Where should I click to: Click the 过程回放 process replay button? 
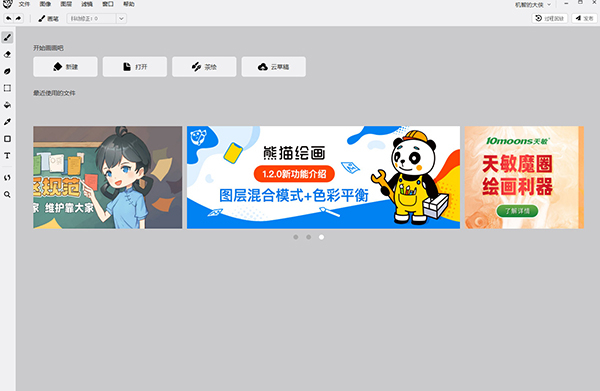click(x=549, y=18)
